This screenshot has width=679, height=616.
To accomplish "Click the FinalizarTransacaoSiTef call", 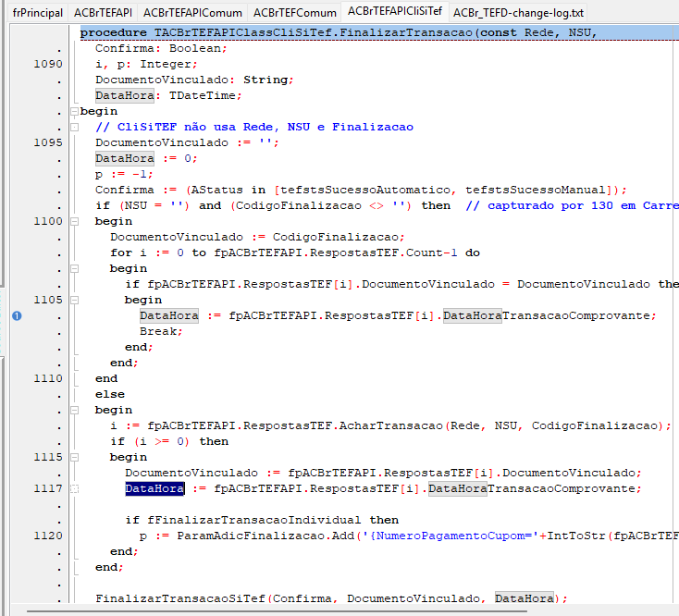I will (x=181, y=598).
